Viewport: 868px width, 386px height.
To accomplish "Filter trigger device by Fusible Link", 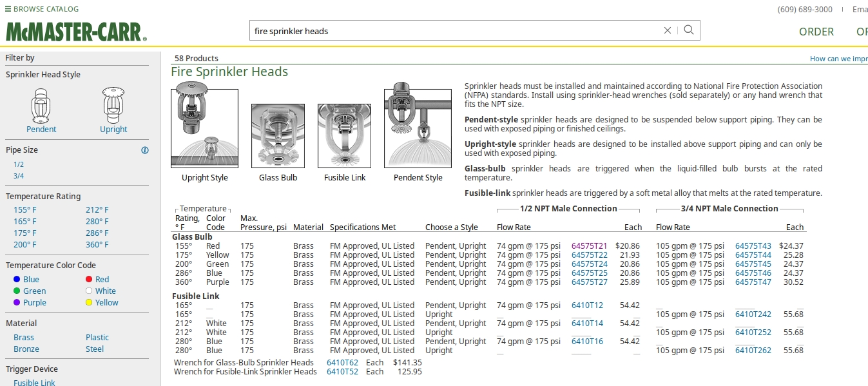I will point(34,382).
